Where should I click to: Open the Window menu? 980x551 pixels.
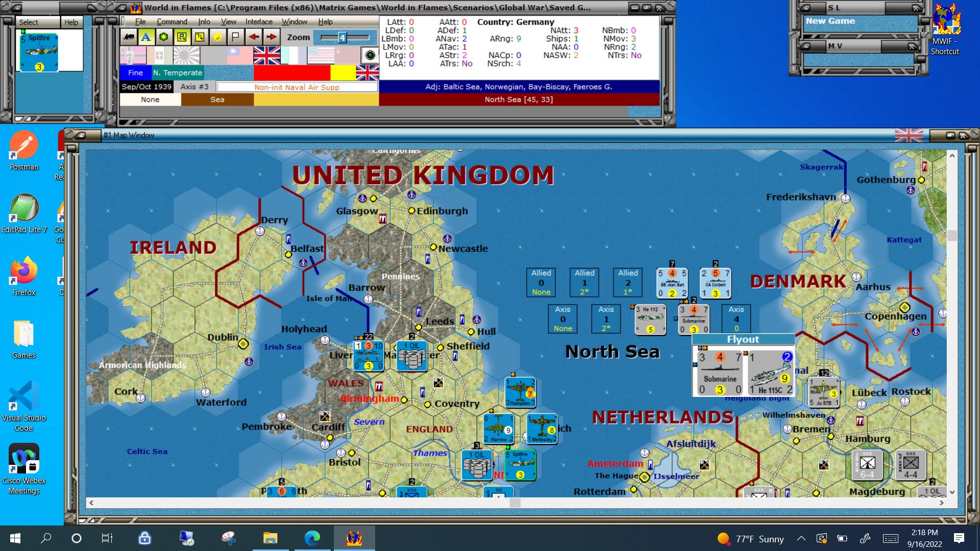[x=295, y=21]
